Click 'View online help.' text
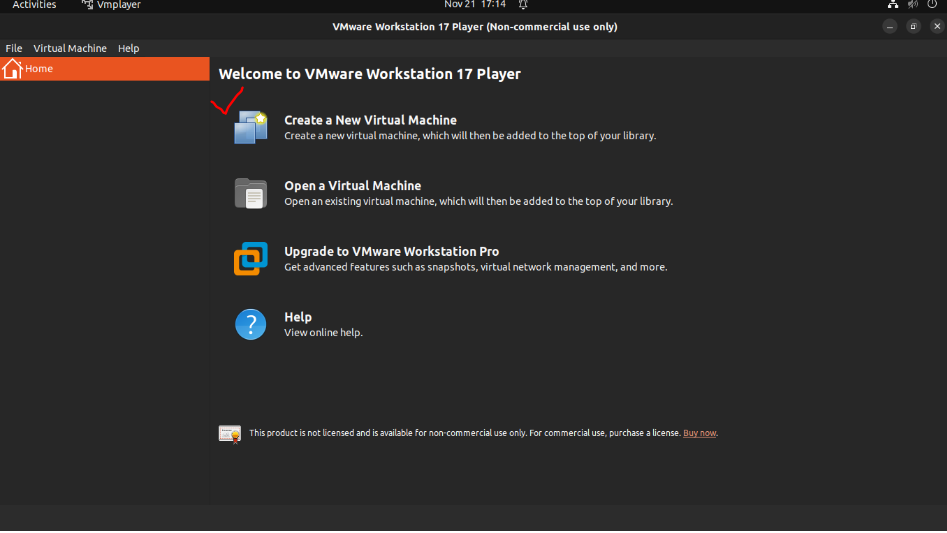947x533 pixels. pos(323,333)
